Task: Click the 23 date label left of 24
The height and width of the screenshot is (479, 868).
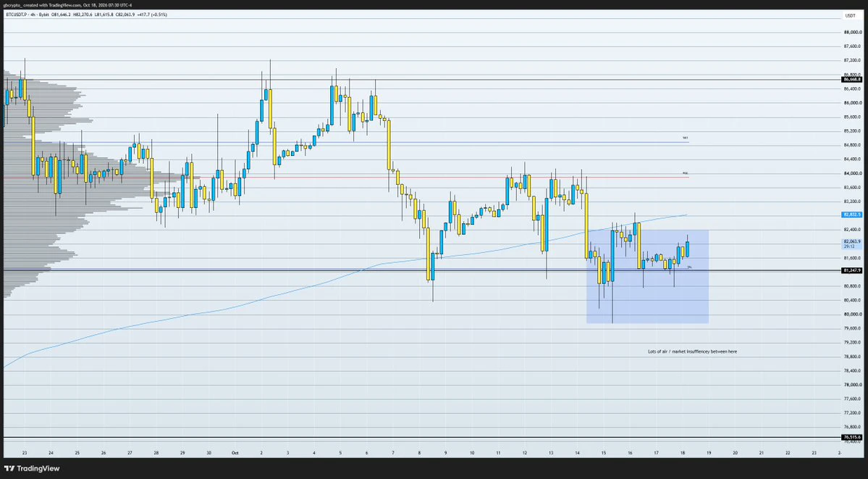Action: click(x=25, y=453)
